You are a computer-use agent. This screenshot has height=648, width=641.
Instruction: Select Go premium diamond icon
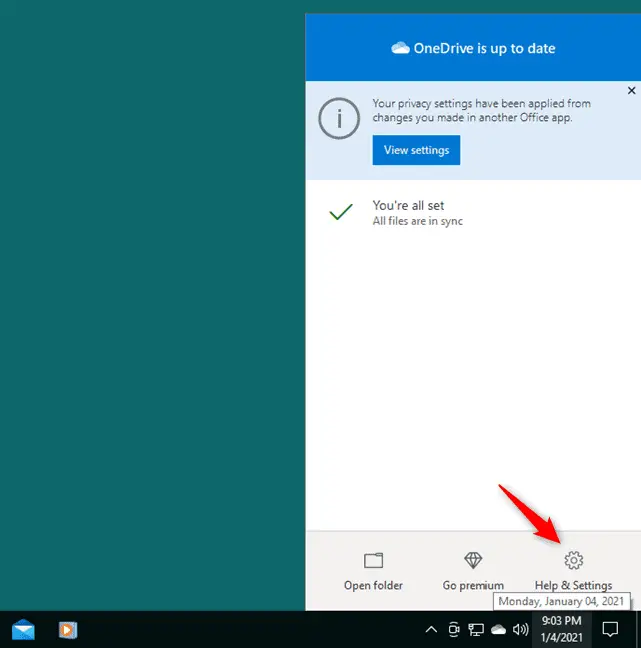[473, 561]
